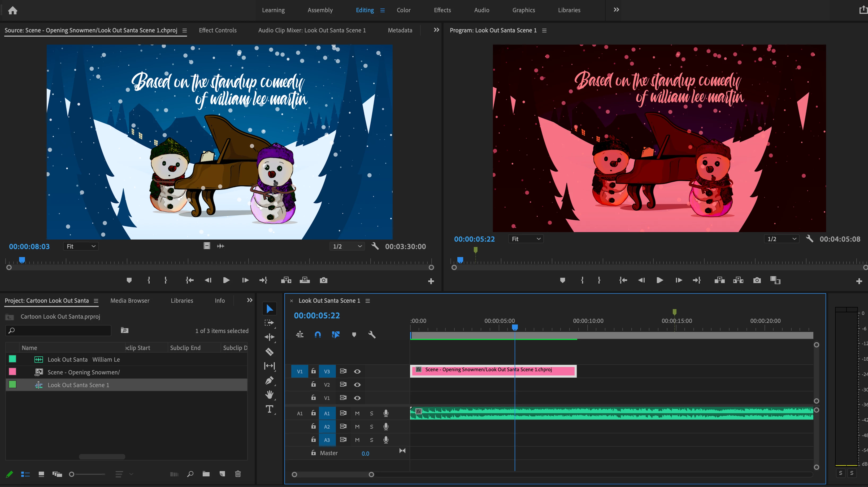
Task: Click the project thumbnail zoom slider
Action: pos(71,474)
